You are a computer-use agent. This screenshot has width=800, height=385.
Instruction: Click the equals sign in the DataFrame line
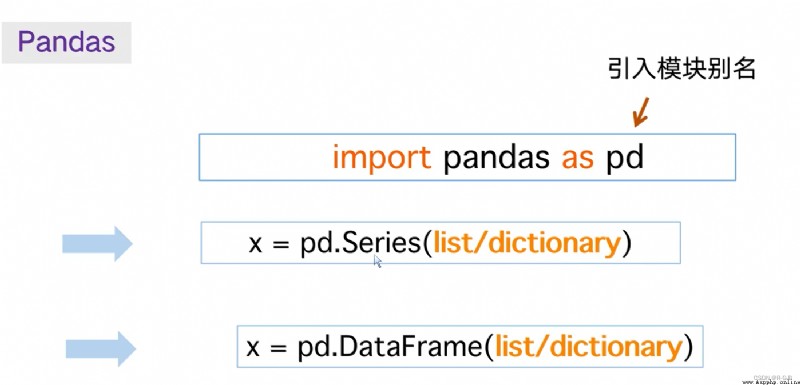278,349
